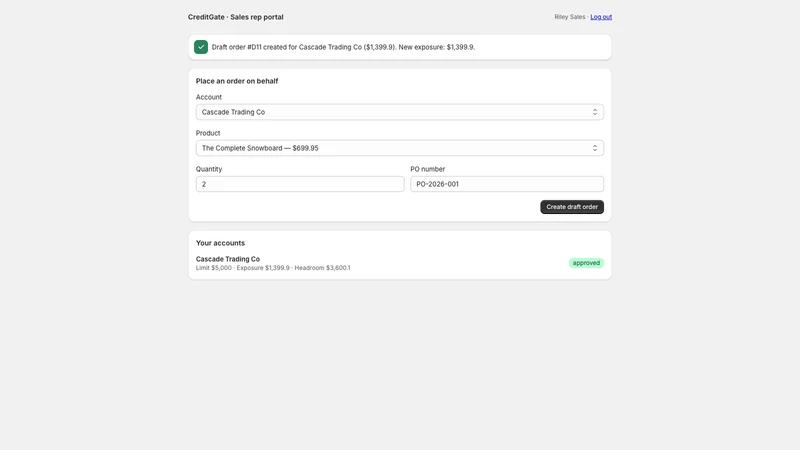Image resolution: width=800 pixels, height=450 pixels.
Task: Click the Your accounts heading
Action: [220, 243]
